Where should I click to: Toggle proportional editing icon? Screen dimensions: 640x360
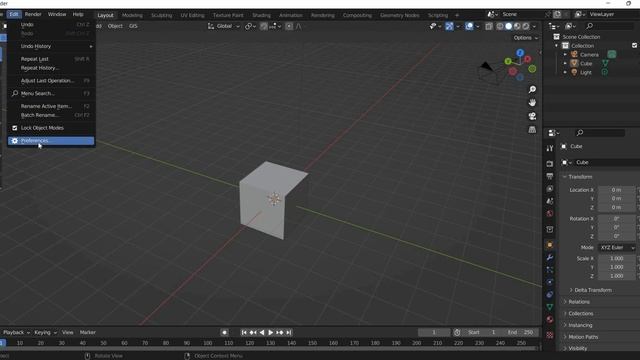click(289, 26)
